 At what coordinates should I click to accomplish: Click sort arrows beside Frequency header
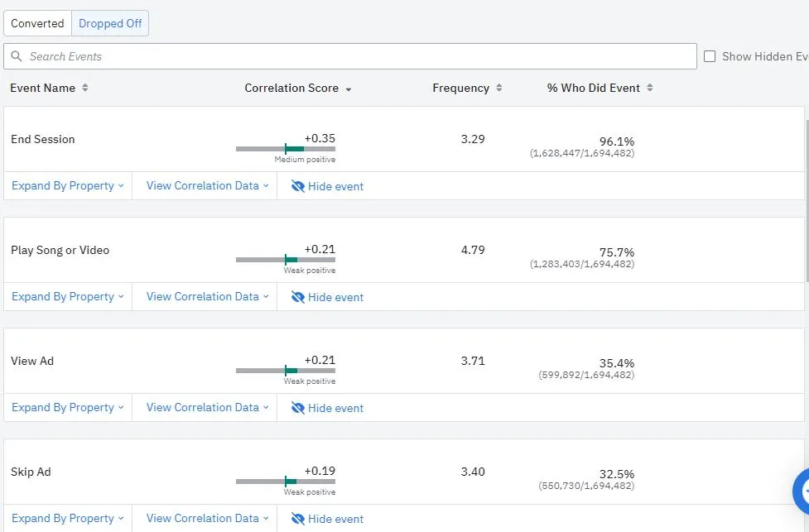[x=498, y=89]
